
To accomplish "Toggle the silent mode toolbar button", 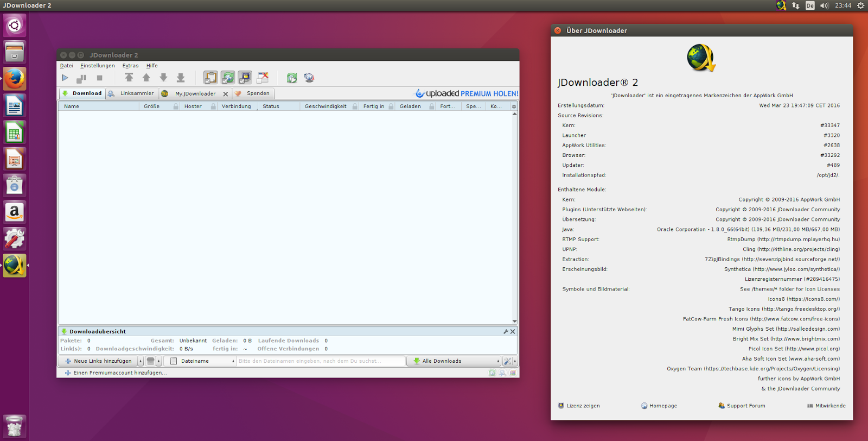I will coord(245,78).
